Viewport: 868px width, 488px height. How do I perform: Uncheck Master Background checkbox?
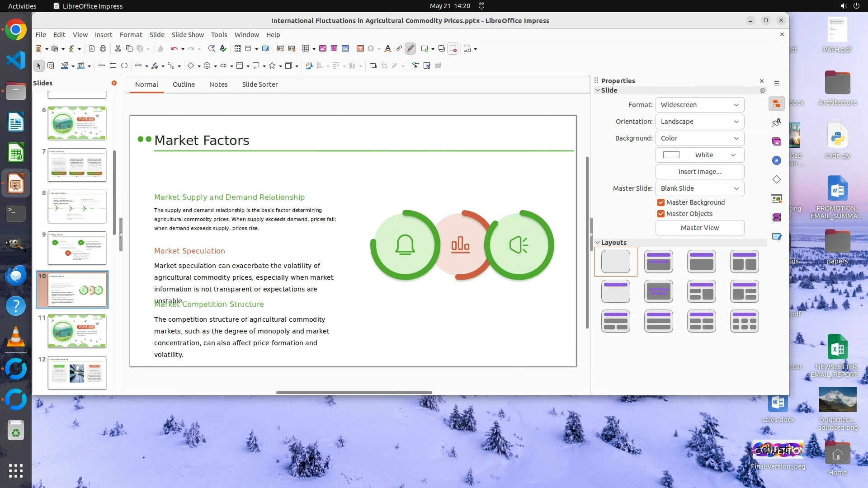click(661, 202)
